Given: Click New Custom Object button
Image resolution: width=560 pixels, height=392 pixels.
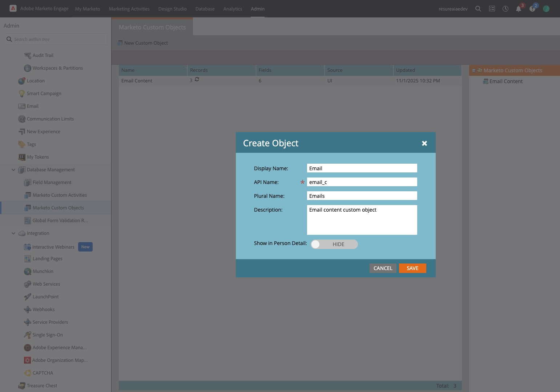Looking at the screenshot, I should [143, 43].
